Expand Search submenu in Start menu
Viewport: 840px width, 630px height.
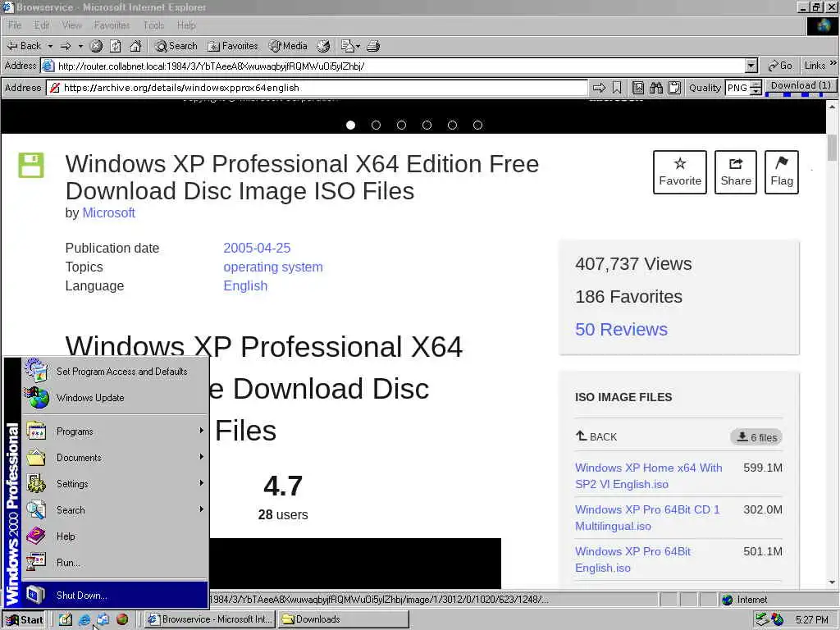115,510
